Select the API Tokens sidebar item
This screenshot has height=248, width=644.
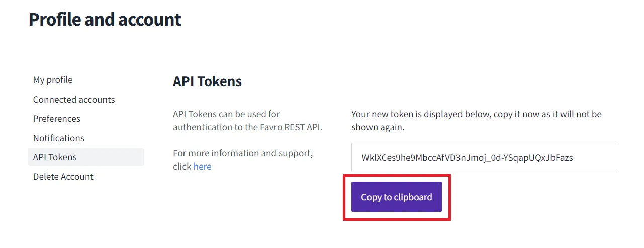click(x=55, y=157)
